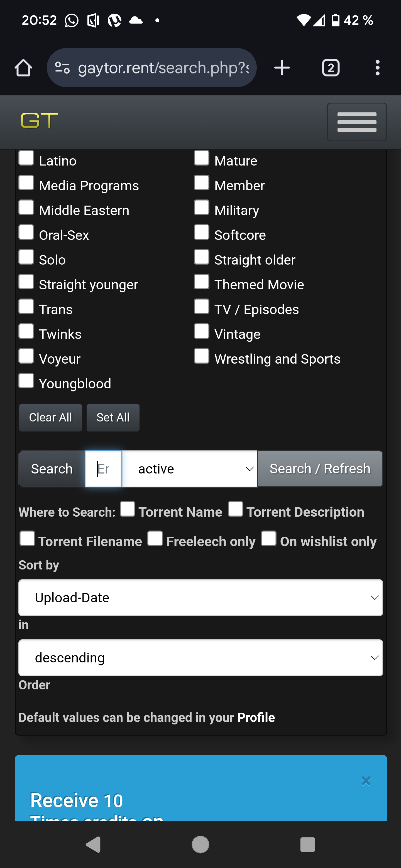Screen dimensions: 401x868
Task: Tap the site settings icon in address bar
Action: [62, 68]
